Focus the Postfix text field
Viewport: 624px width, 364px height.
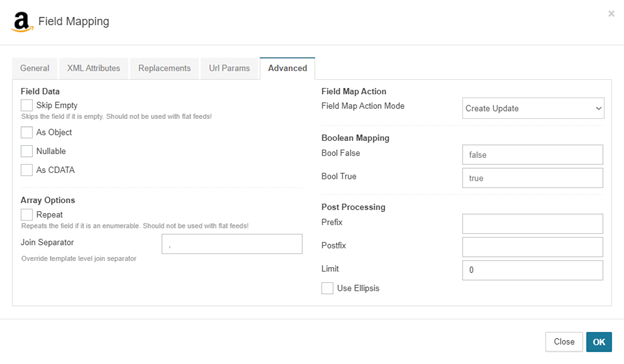532,247
